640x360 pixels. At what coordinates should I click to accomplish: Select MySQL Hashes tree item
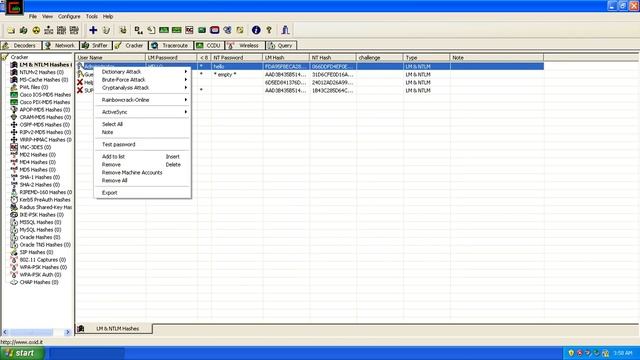click(x=40, y=230)
